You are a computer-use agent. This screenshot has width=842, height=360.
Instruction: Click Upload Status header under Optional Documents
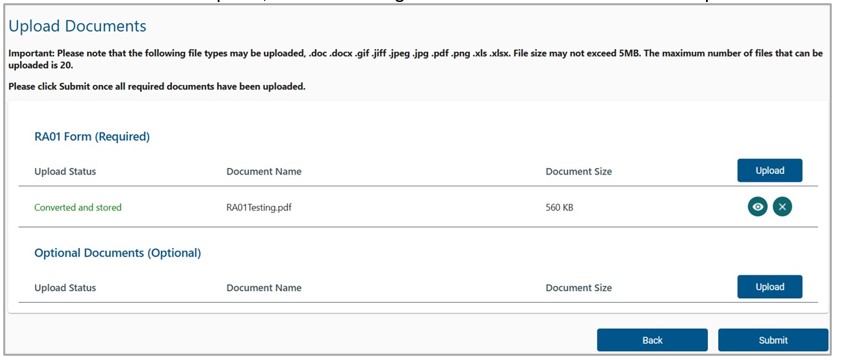click(65, 287)
